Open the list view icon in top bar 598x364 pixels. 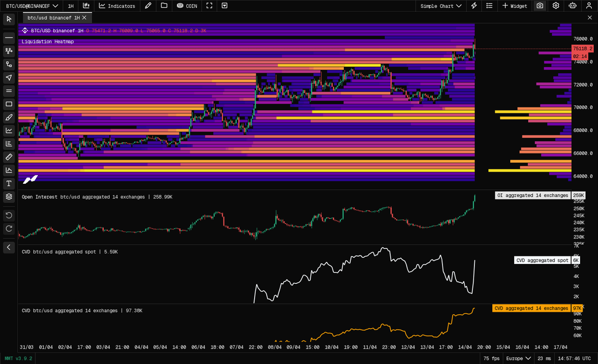pyautogui.click(x=490, y=6)
